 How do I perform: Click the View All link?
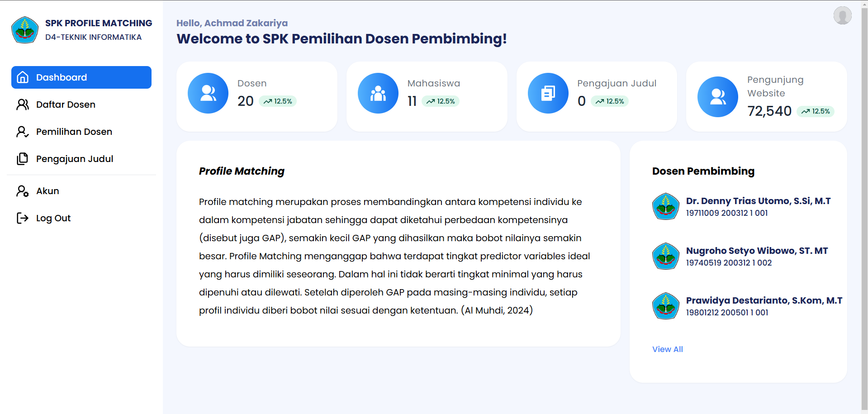point(668,349)
